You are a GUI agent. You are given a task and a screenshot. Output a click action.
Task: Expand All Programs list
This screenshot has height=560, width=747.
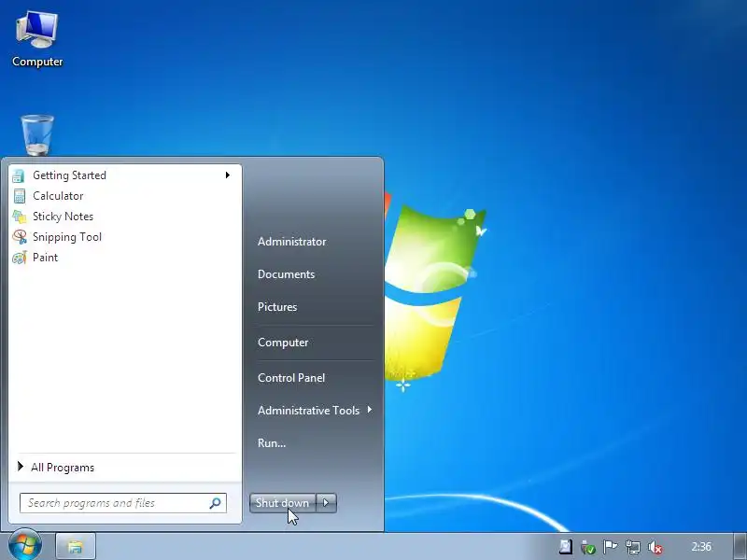(x=63, y=468)
